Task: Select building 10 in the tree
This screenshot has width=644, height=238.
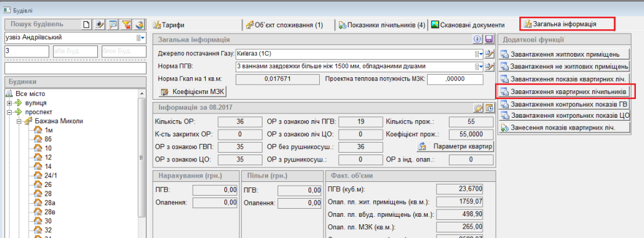Action: (x=48, y=148)
